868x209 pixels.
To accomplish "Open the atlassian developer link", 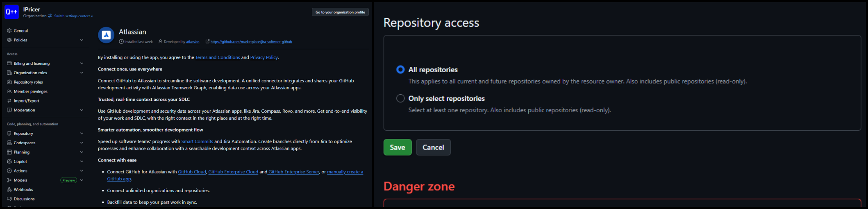I will (x=193, y=42).
